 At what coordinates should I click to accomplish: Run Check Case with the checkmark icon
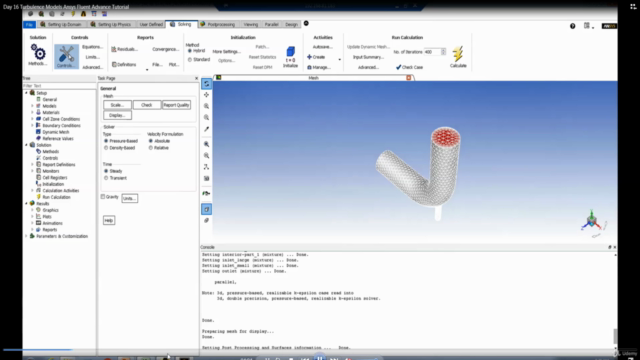409,67
